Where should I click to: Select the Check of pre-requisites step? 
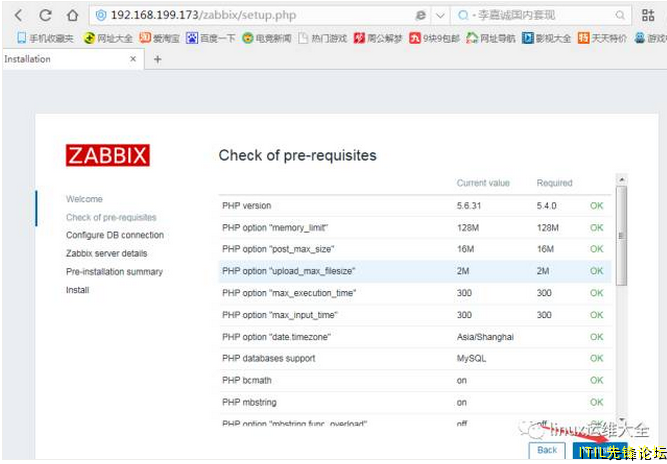111,217
